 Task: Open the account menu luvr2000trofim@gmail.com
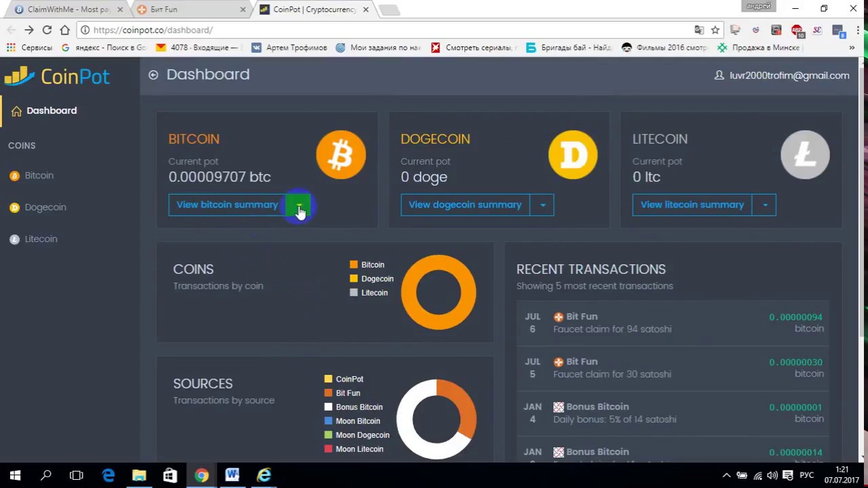pyautogui.click(x=782, y=75)
